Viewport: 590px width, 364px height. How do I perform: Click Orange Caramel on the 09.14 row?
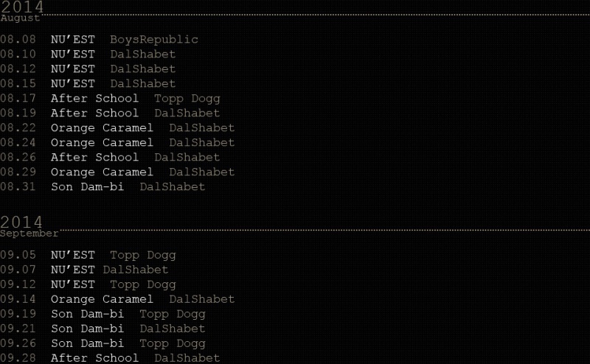click(102, 300)
